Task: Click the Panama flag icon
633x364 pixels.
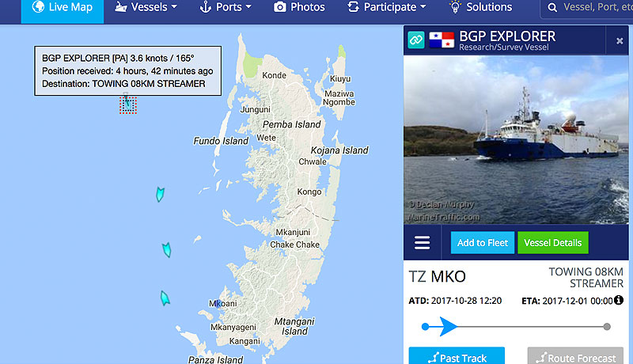Action: (442, 40)
